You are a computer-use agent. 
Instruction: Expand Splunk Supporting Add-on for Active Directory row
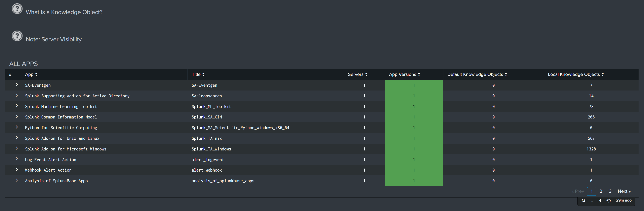(x=17, y=95)
